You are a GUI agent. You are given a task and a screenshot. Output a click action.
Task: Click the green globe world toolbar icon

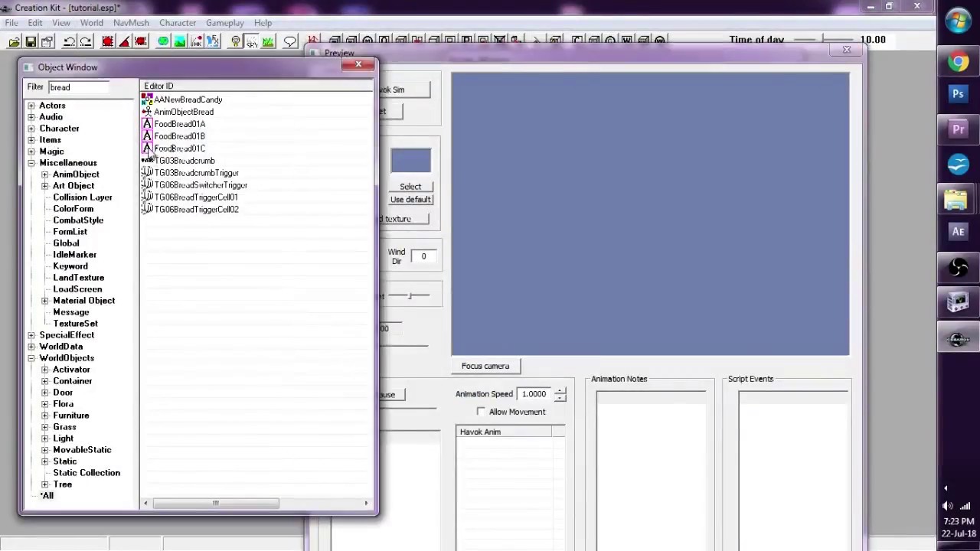[x=163, y=41]
